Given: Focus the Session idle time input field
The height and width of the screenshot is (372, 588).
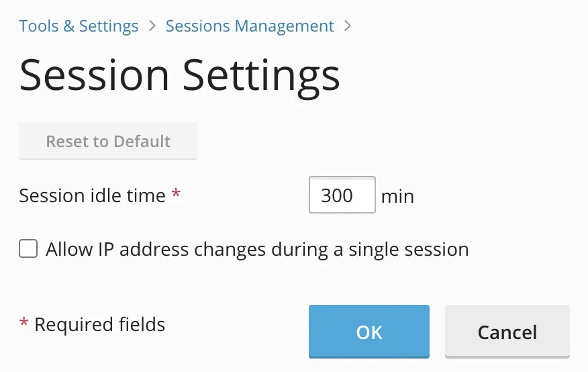Looking at the screenshot, I should [x=342, y=195].
